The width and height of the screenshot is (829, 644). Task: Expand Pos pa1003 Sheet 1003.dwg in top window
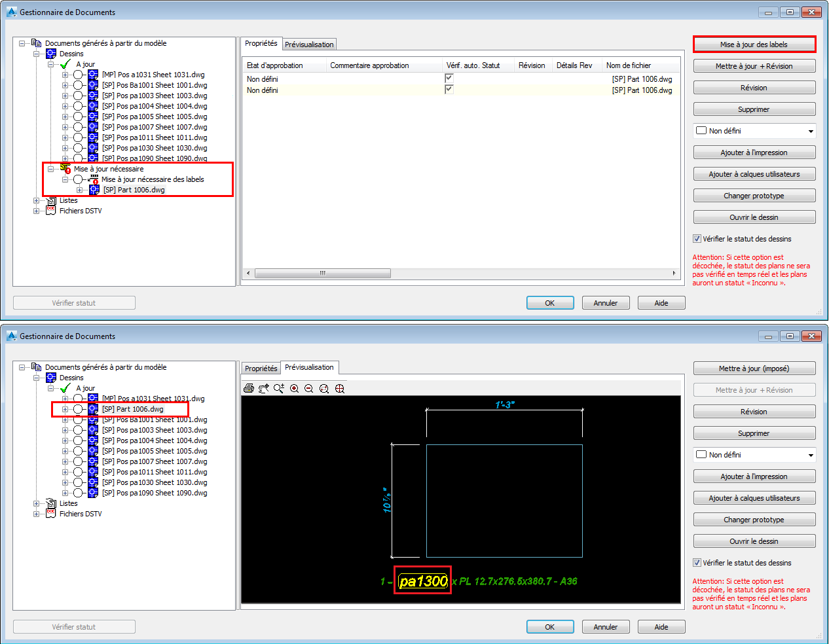point(65,96)
